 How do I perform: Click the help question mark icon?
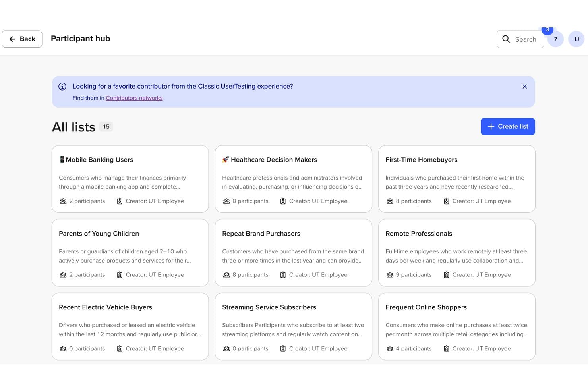pyautogui.click(x=555, y=39)
